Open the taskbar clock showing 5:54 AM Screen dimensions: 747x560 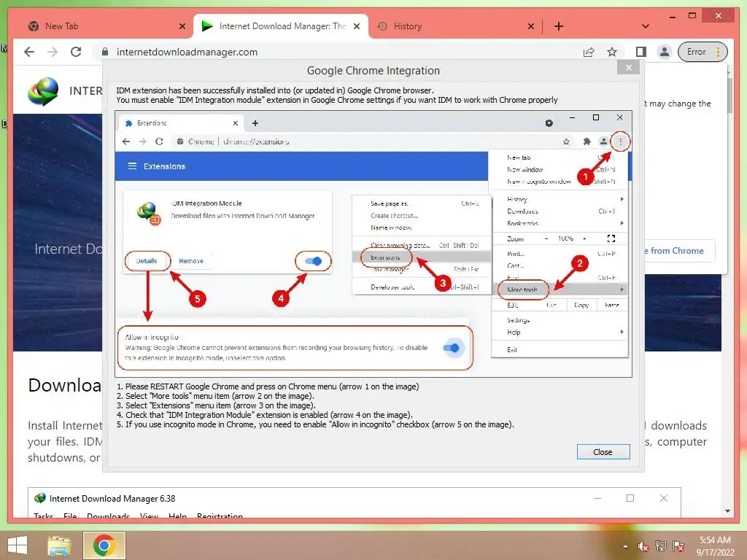715,546
